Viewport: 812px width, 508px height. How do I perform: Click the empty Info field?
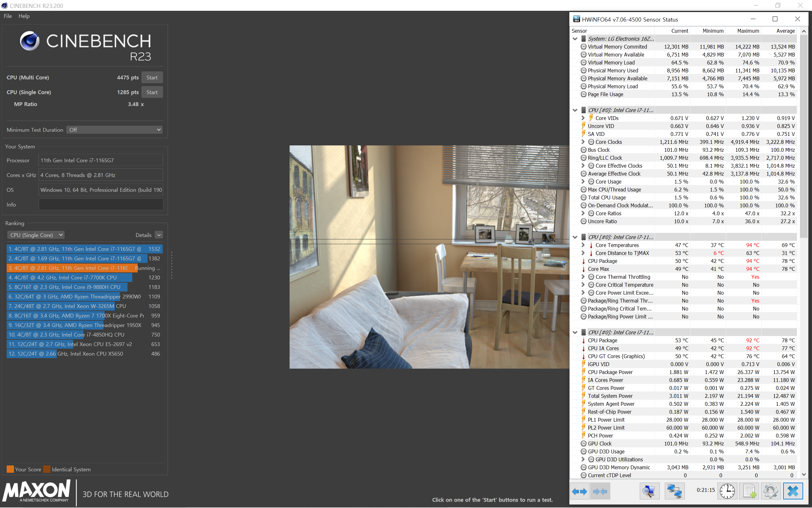pos(101,204)
